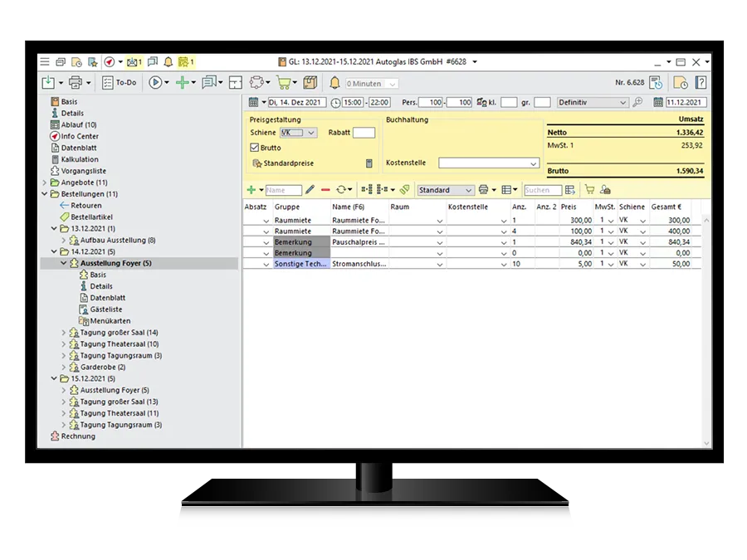
Task: Click the pencil edit icon in list toolbar
Action: tap(310, 190)
